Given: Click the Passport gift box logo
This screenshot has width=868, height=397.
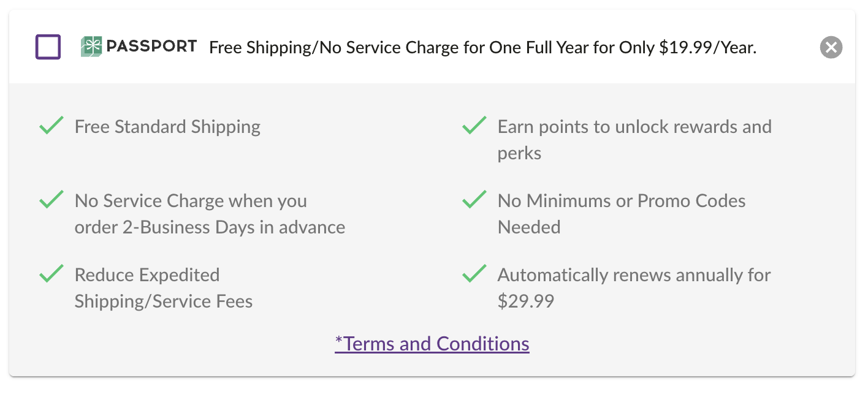Looking at the screenshot, I should [91, 47].
